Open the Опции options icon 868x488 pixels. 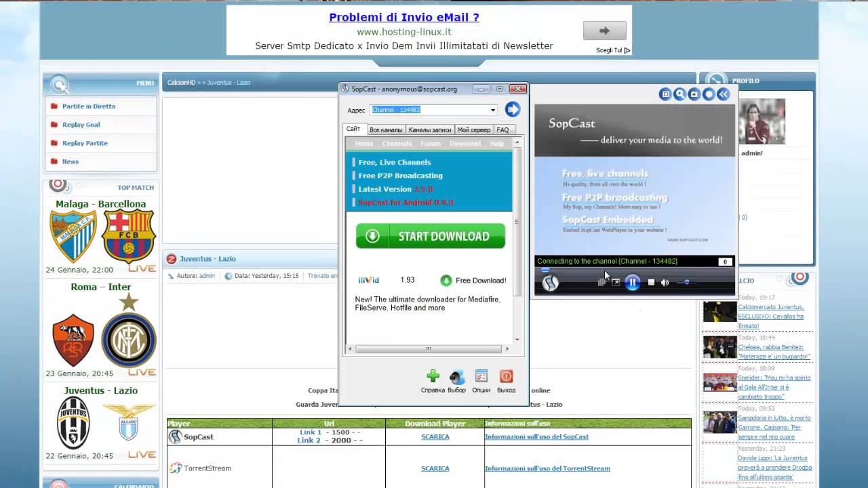[x=481, y=376]
